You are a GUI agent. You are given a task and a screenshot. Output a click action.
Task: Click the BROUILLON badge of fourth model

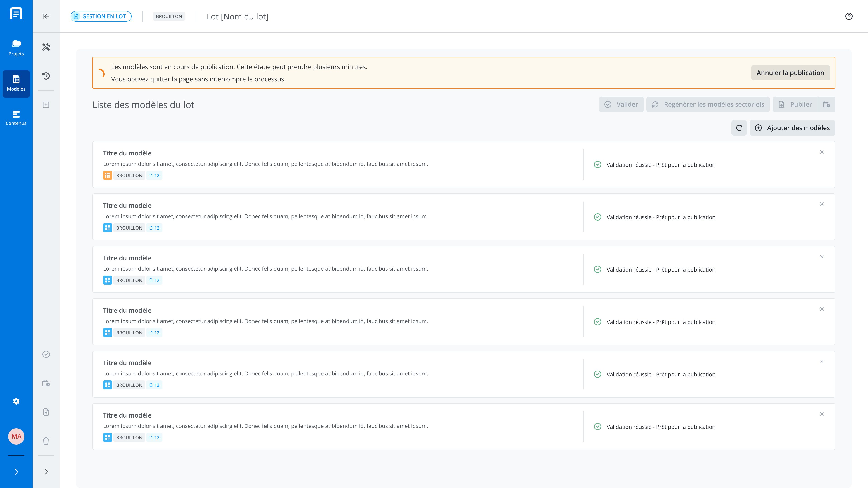coord(129,333)
